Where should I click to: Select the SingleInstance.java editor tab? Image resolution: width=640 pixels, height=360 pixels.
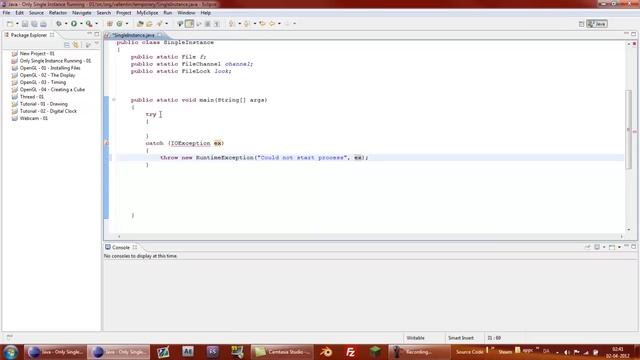[x=133, y=35]
